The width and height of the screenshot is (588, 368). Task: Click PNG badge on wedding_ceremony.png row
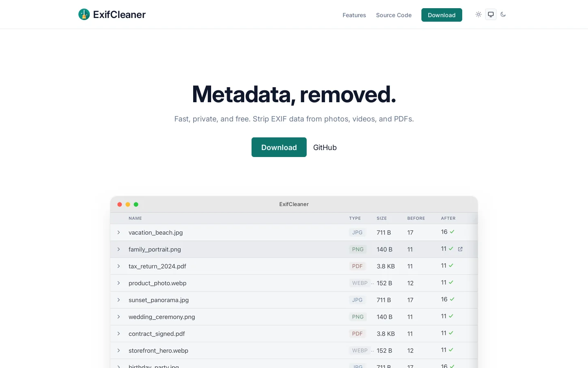(x=358, y=317)
